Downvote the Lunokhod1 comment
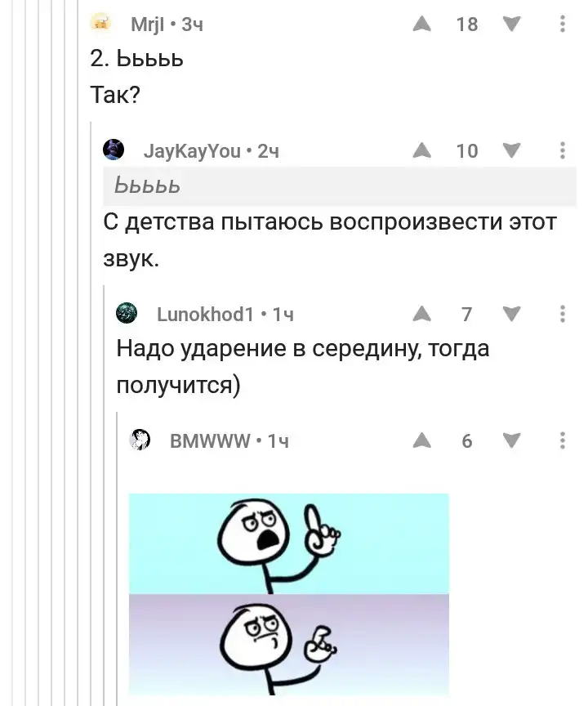 tap(511, 314)
